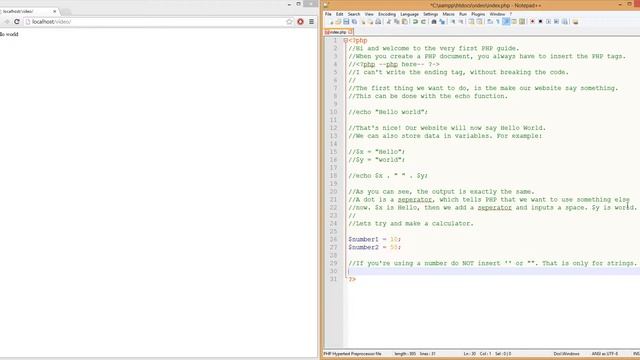
Task: Click the Stop recording macro icon
Action: (x=541, y=22)
